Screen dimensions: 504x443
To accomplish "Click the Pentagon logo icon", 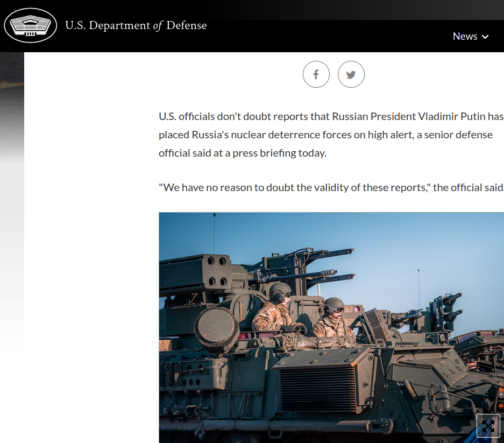I will (31, 25).
